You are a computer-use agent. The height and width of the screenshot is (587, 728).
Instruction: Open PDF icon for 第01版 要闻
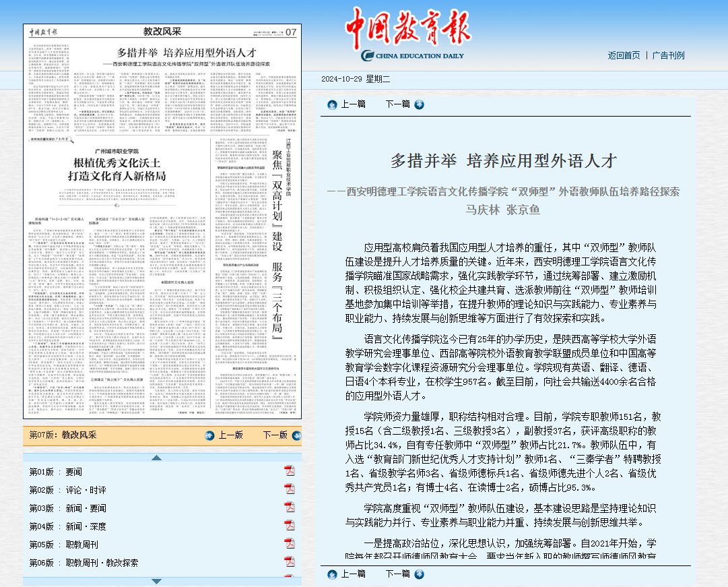290,471
